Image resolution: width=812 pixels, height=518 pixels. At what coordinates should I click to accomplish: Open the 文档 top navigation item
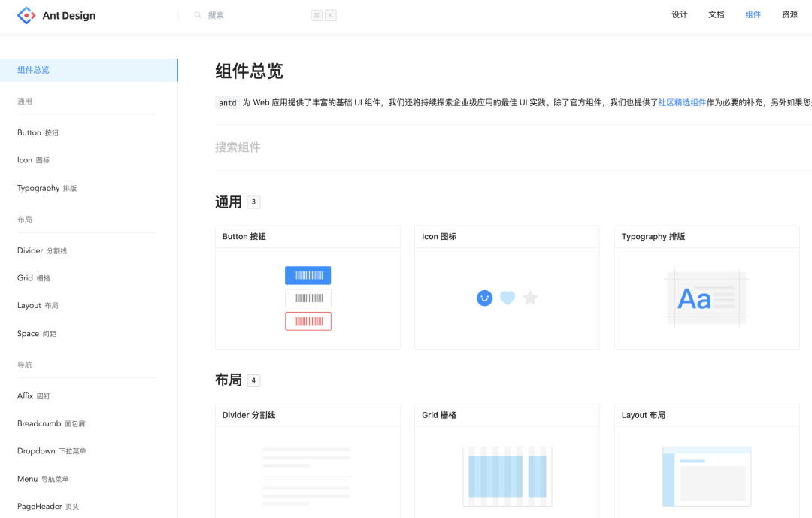717,14
